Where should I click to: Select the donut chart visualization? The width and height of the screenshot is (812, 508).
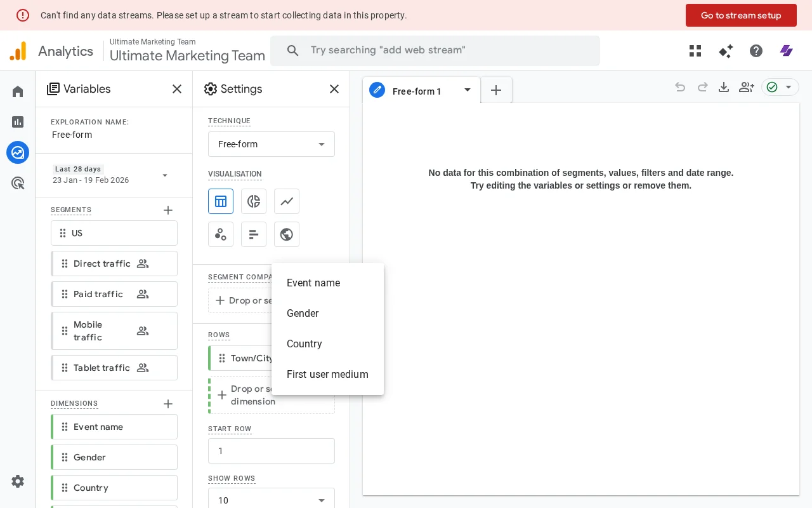[x=254, y=201]
